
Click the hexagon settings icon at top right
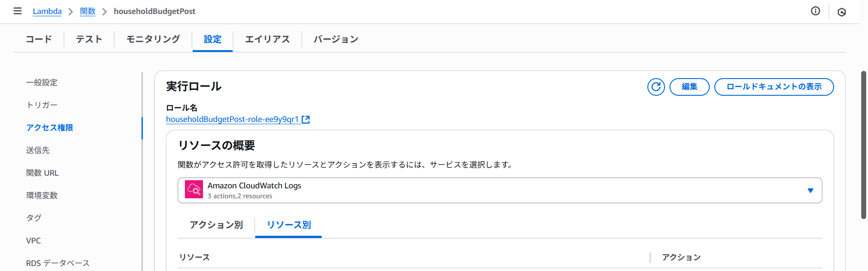[841, 12]
